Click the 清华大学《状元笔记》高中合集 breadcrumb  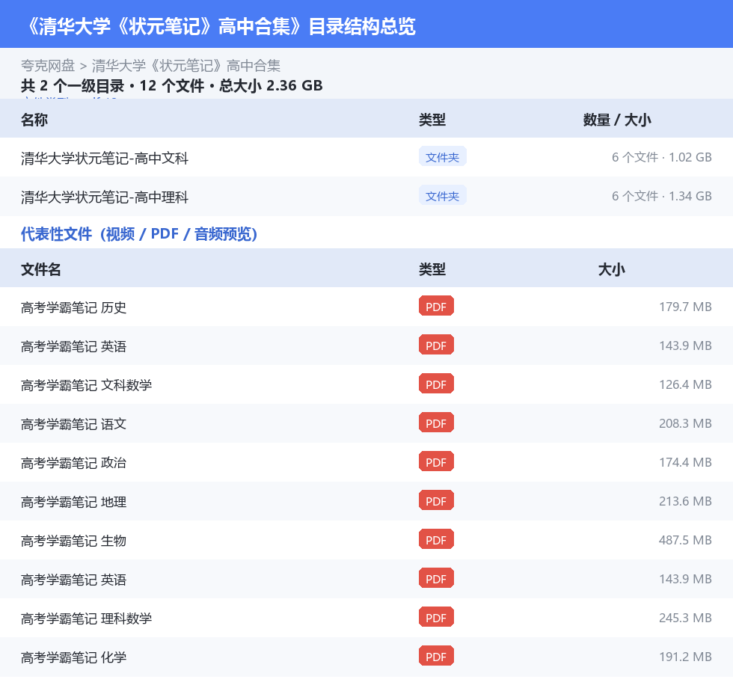click(x=186, y=66)
